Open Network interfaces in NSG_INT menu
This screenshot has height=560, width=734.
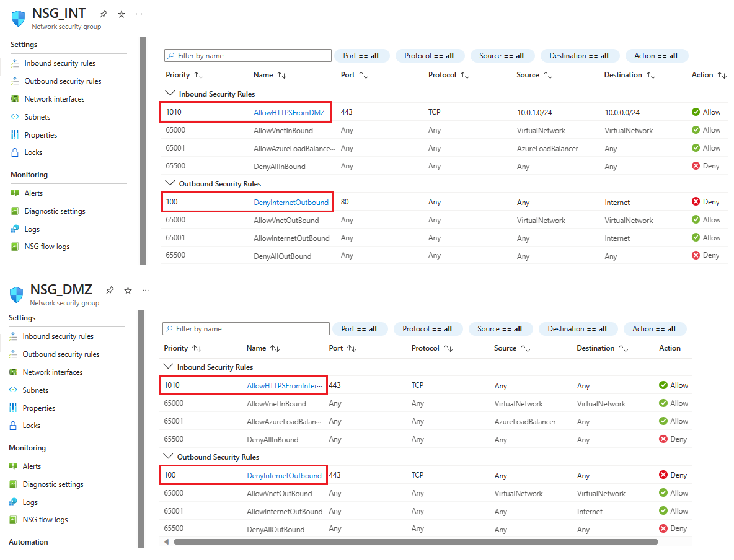(x=54, y=99)
